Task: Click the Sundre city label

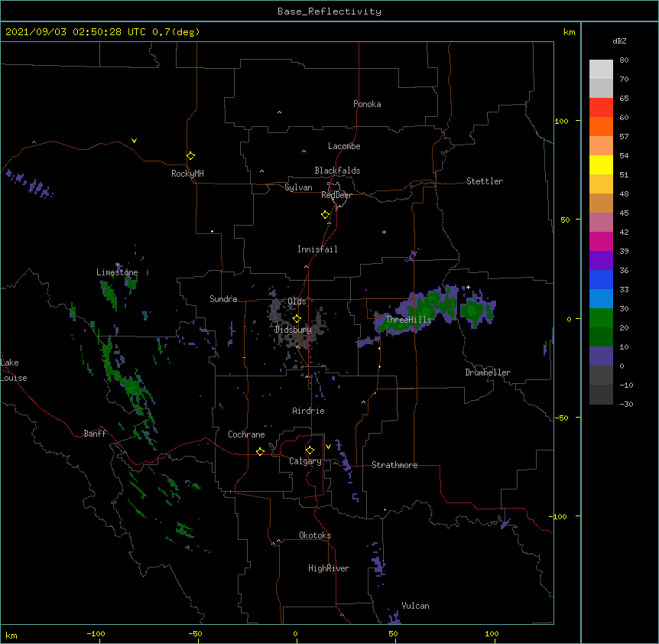Action: pyautogui.click(x=223, y=299)
